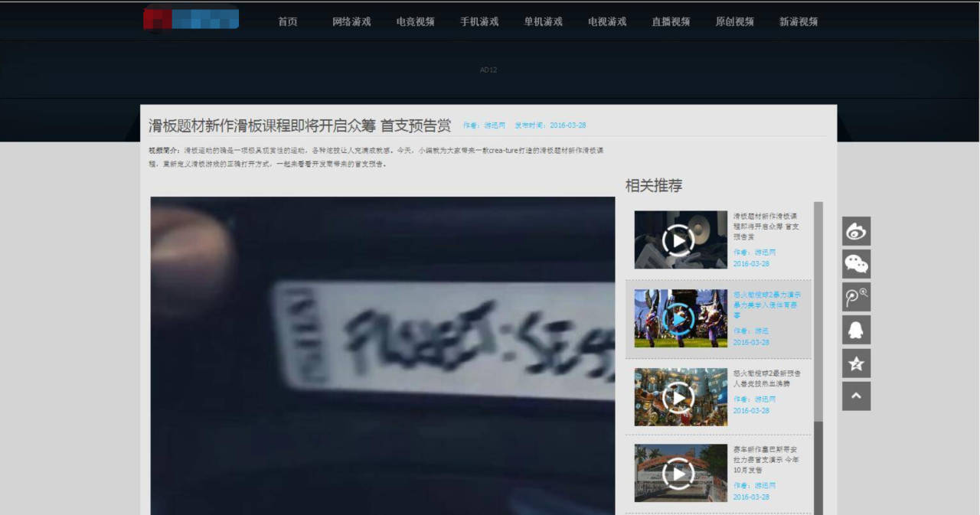Open the 原创视频 nav item
The image size is (980, 515).
735,21
